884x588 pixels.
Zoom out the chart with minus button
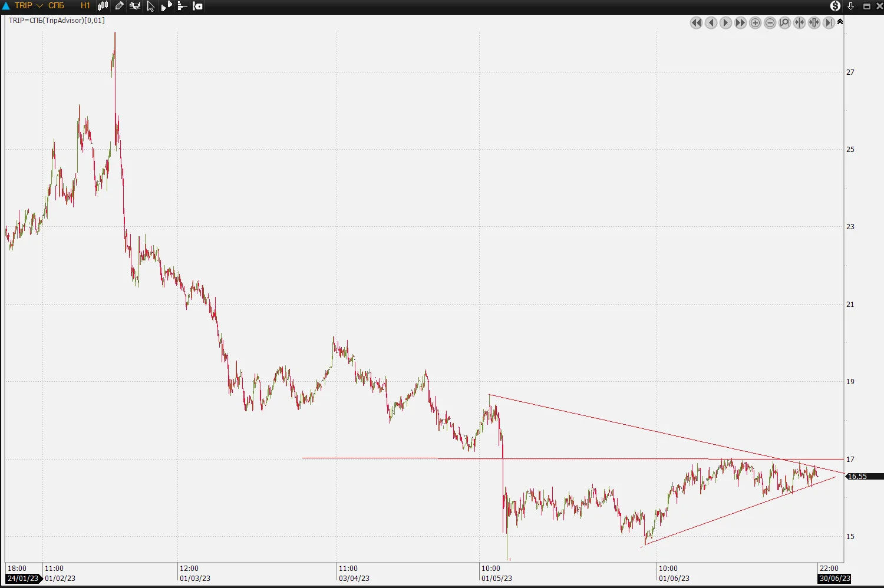click(x=770, y=23)
